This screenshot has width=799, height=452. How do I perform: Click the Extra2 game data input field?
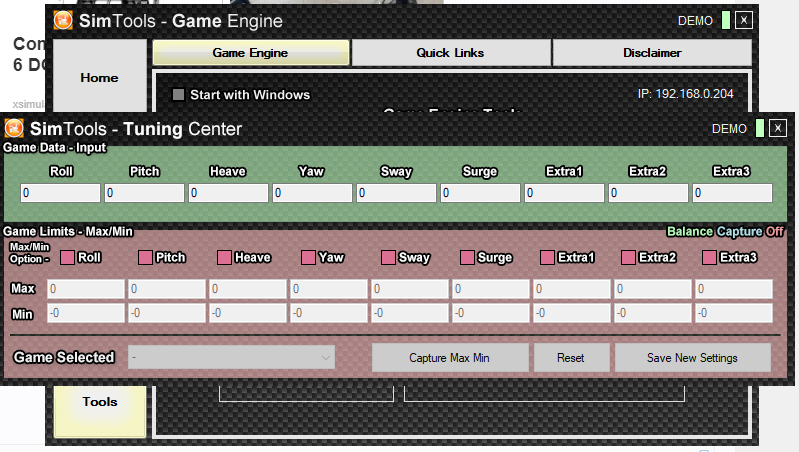[649, 193]
